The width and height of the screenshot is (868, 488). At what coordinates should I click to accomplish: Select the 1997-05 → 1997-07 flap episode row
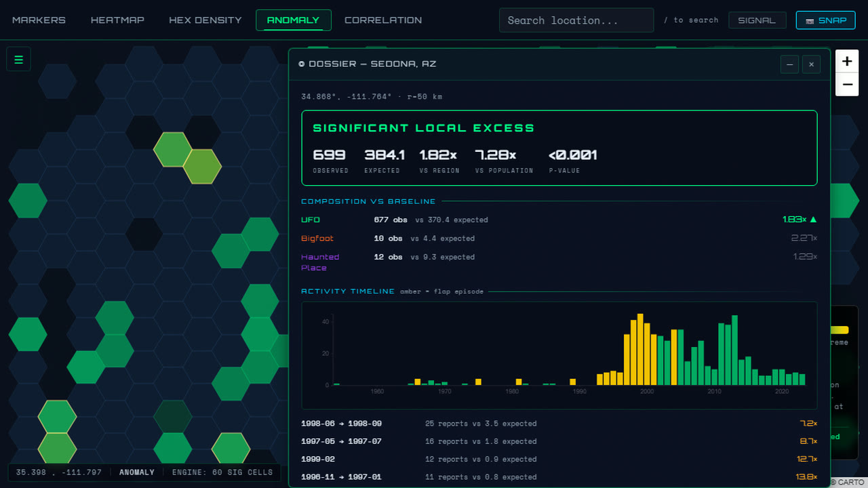(559, 441)
